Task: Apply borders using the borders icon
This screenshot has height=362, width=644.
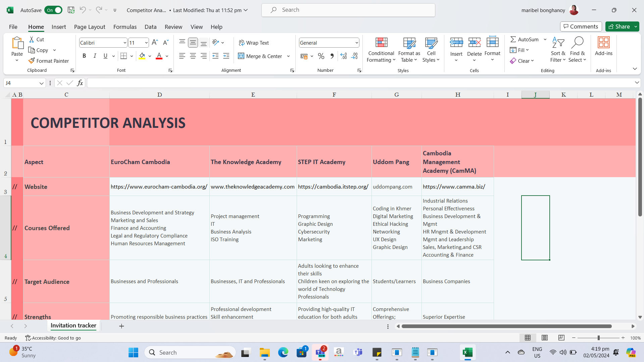Action: pyautogui.click(x=123, y=56)
